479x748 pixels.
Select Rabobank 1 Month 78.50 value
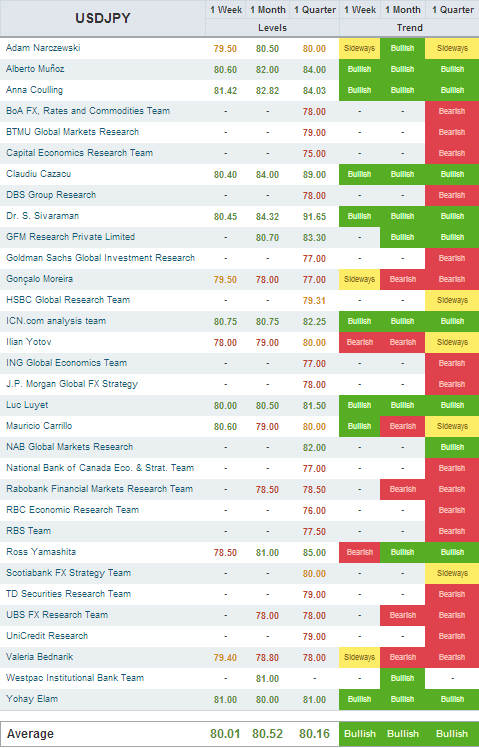pyautogui.click(x=267, y=489)
